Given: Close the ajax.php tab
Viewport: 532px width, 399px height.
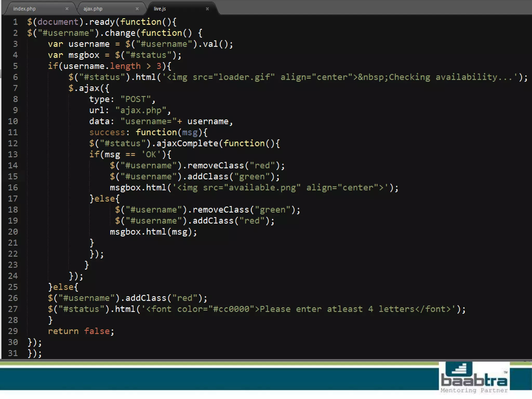Looking at the screenshot, I should [137, 9].
